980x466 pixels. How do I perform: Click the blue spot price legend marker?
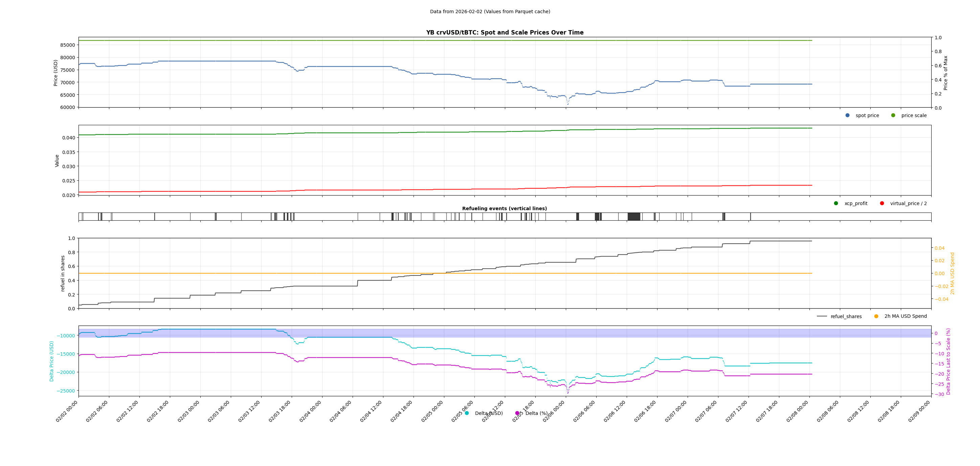click(x=847, y=115)
